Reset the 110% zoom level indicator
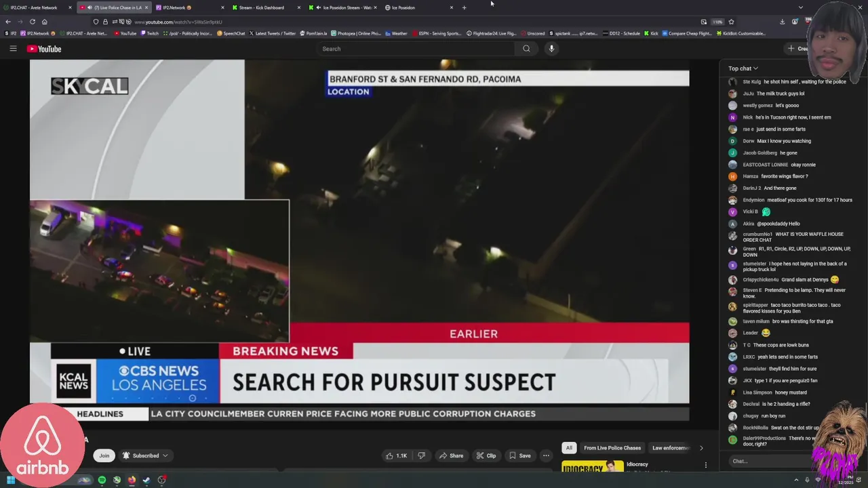 coord(717,22)
